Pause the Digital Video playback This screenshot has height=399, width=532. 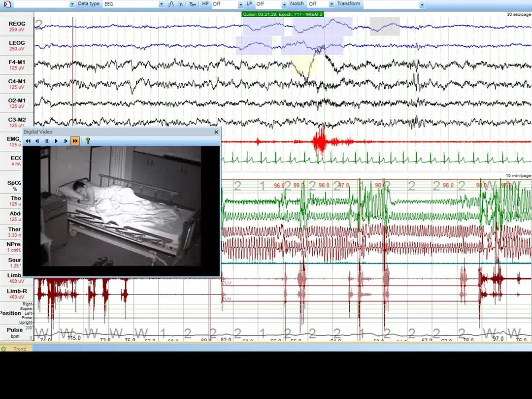click(x=47, y=141)
